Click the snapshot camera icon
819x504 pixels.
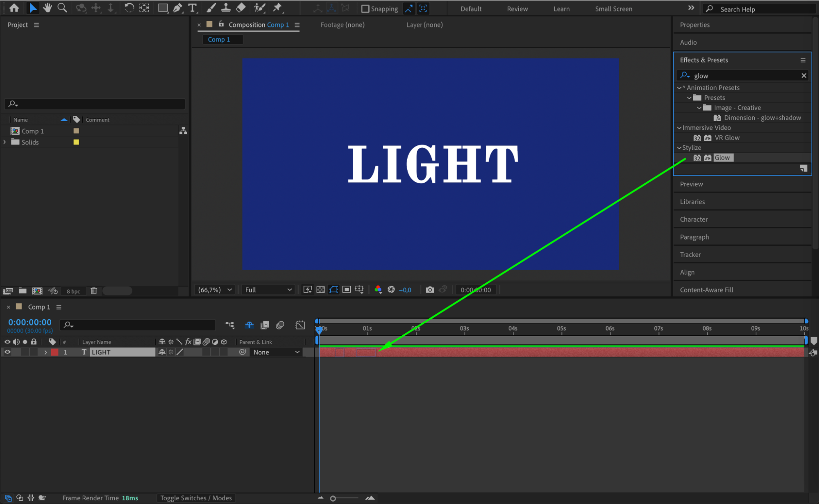coord(429,290)
